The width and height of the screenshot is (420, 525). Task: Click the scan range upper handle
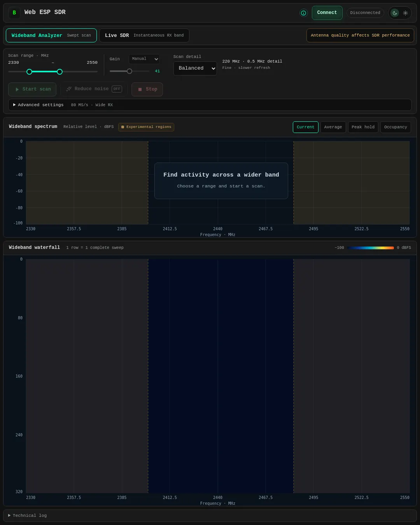[59, 72]
